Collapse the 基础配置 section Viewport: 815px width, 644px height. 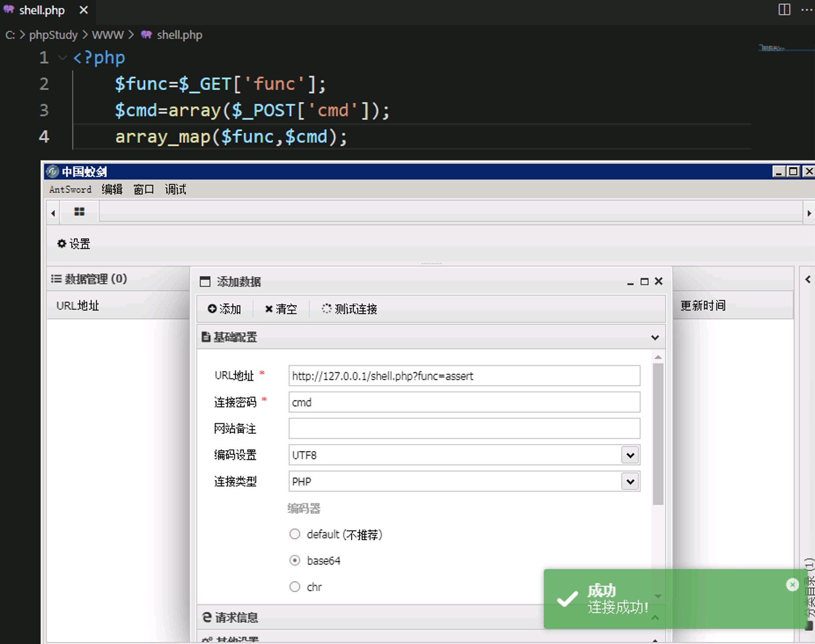pyautogui.click(x=655, y=337)
